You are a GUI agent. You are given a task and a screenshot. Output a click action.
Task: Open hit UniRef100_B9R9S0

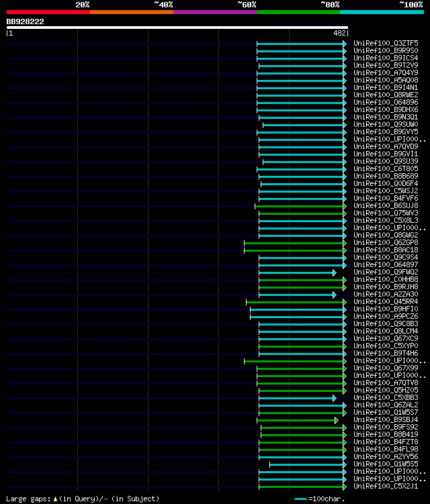pos(386,50)
